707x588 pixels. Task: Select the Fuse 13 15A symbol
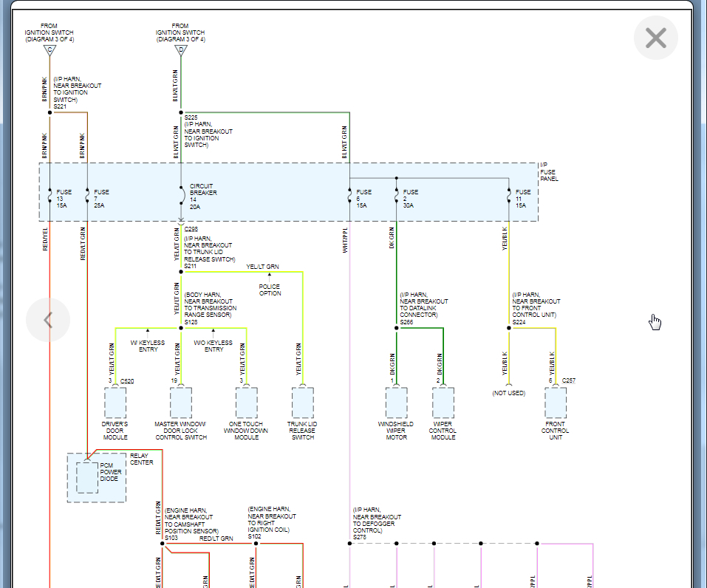(x=49, y=198)
